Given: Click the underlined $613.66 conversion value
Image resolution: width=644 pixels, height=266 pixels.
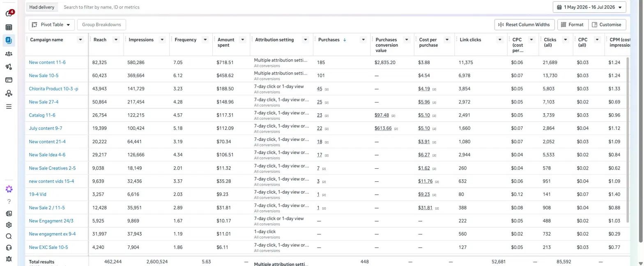Looking at the screenshot, I should pos(383,128).
